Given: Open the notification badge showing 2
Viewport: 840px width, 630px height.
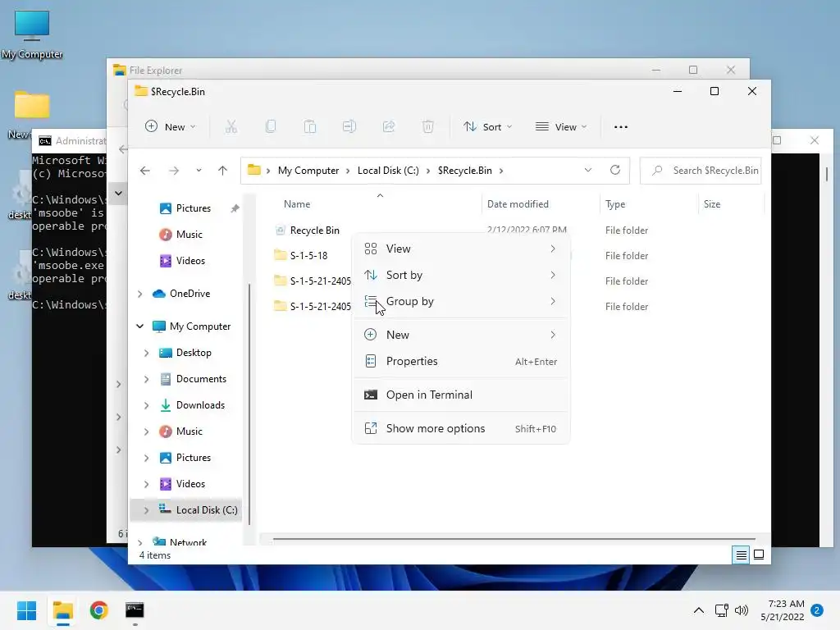Looking at the screenshot, I should tap(817, 610).
